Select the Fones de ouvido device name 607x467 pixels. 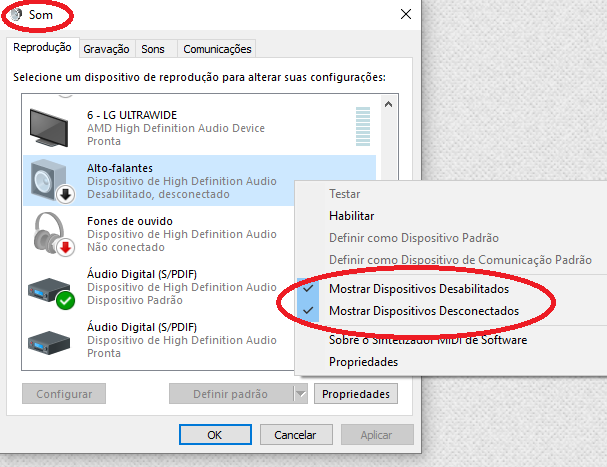130,221
